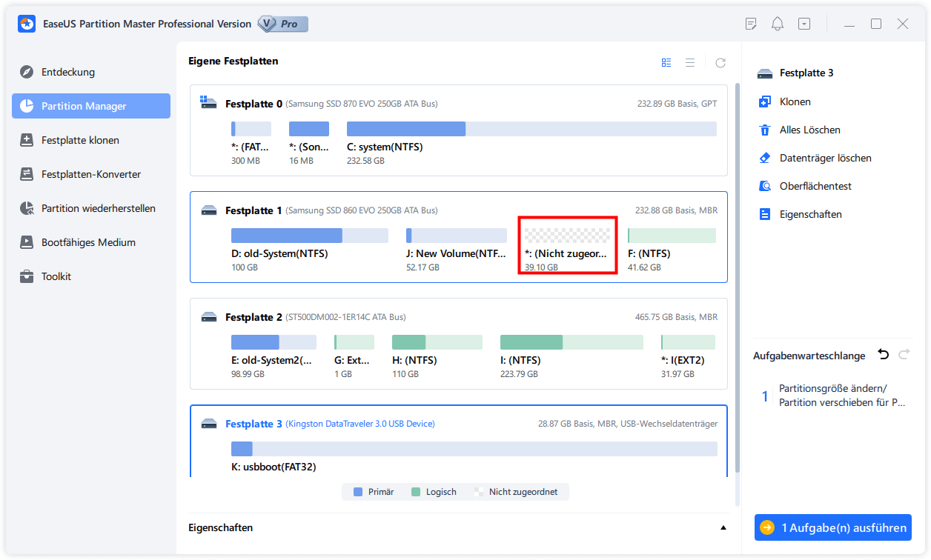Click the Toolkit briefcase icon
The width and height of the screenshot is (931, 560).
[27, 276]
